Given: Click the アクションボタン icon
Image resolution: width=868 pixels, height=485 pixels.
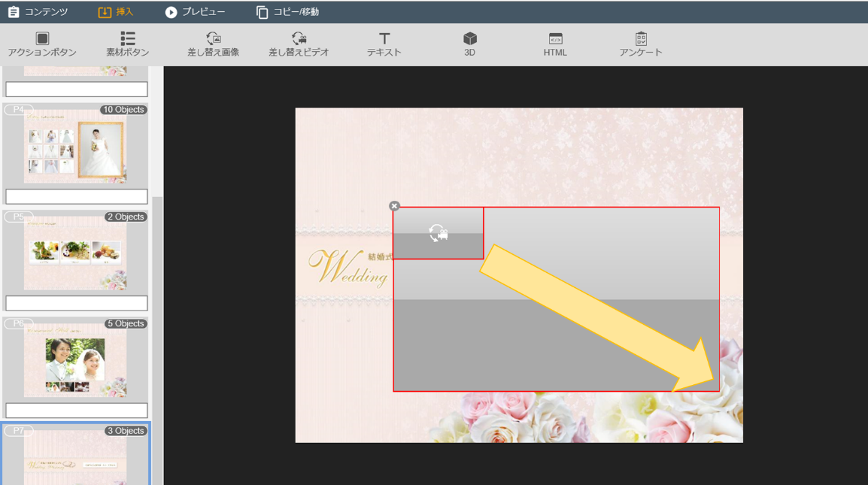Looking at the screenshot, I should coord(42,39).
